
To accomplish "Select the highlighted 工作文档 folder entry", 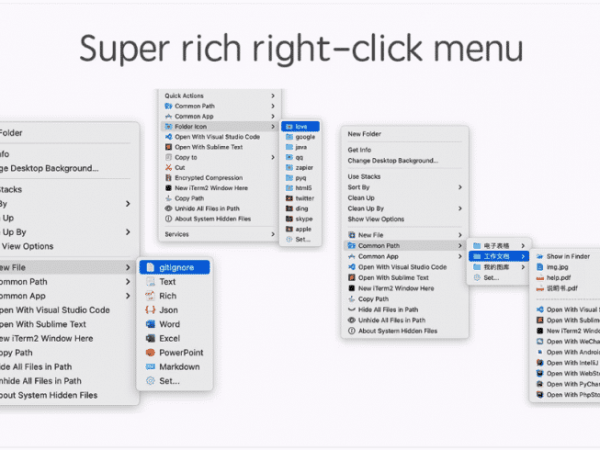I will [x=499, y=256].
